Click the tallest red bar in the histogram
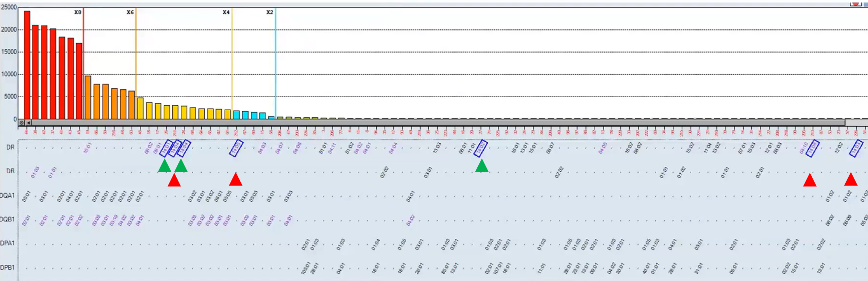 point(27,65)
